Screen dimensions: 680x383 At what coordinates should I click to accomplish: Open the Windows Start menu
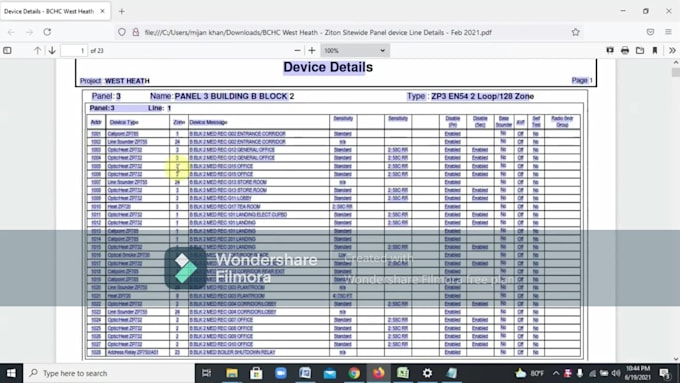[11, 373]
